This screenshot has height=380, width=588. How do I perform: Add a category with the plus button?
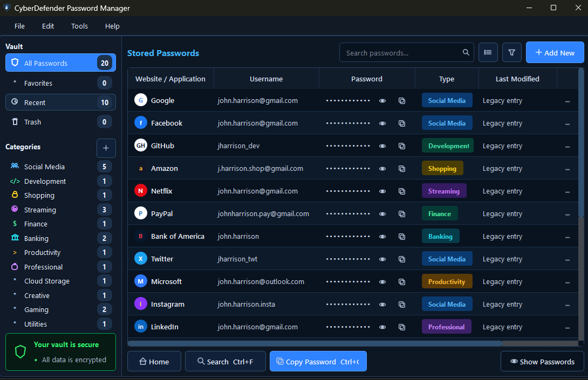pos(106,148)
